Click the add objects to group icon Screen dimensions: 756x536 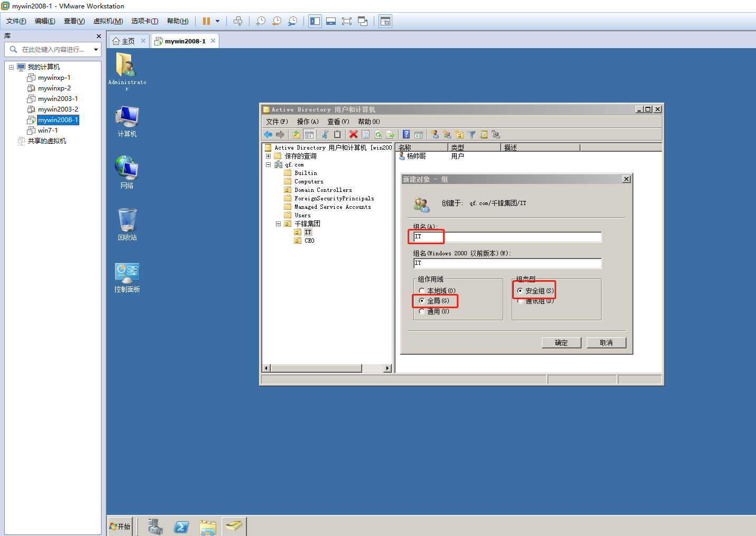[x=496, y=134]
